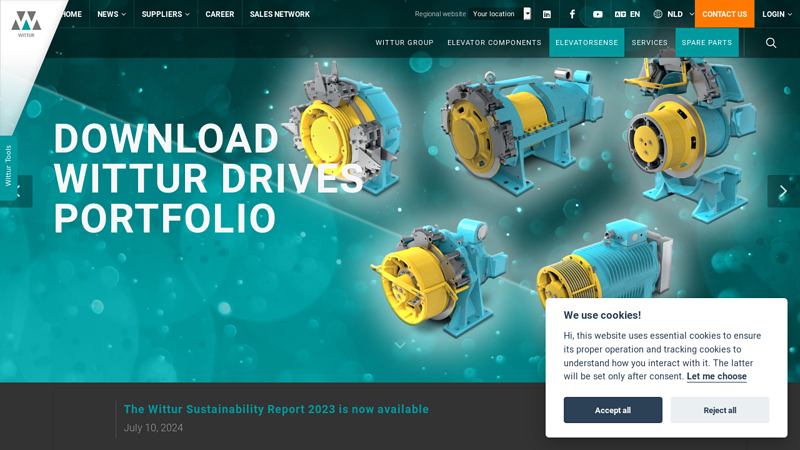Reject all cookies
800x450 pixels.
tap(719, 410)
